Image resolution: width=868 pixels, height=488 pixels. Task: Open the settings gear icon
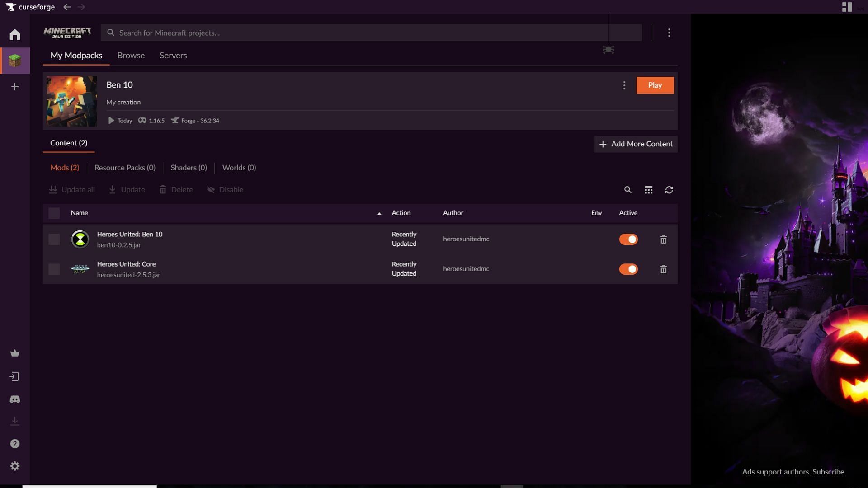(x=15, y=466)
